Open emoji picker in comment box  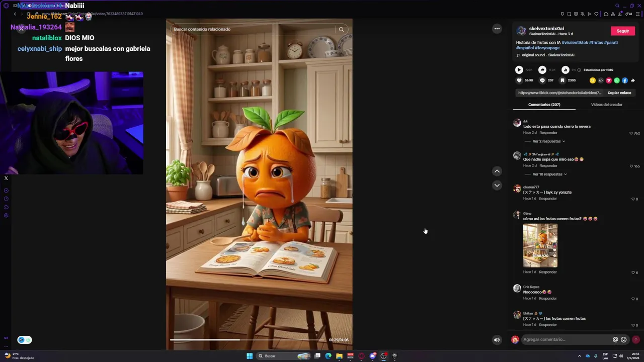624,340
